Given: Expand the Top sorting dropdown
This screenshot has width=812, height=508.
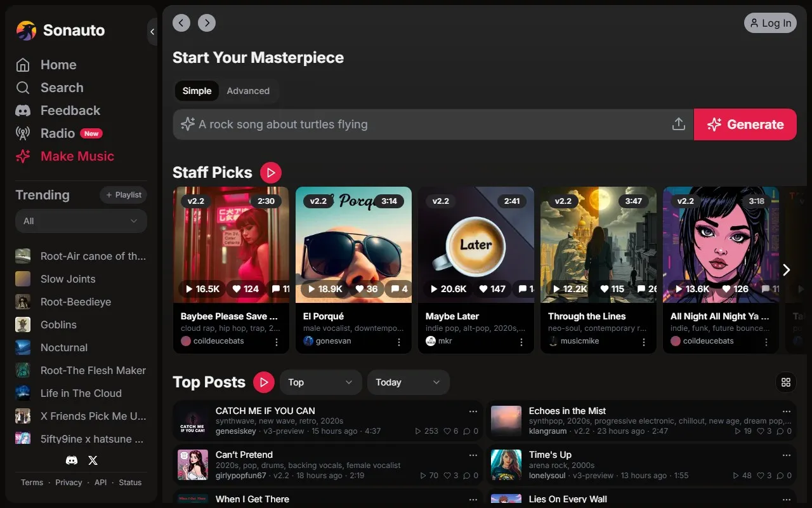Looking at the screenshot, I should [320, 382].
